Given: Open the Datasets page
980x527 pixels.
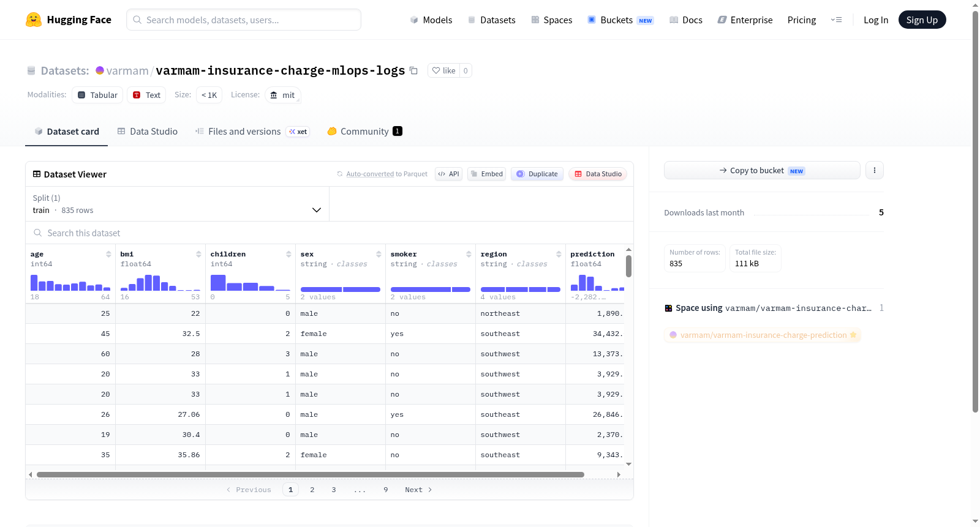Looking at the screenshot, I should 492,20.
